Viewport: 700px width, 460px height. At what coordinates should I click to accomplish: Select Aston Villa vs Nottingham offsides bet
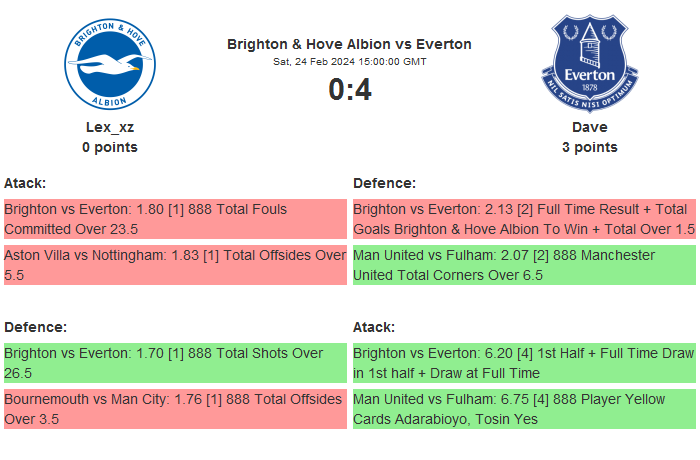click(x=174, y=265)
